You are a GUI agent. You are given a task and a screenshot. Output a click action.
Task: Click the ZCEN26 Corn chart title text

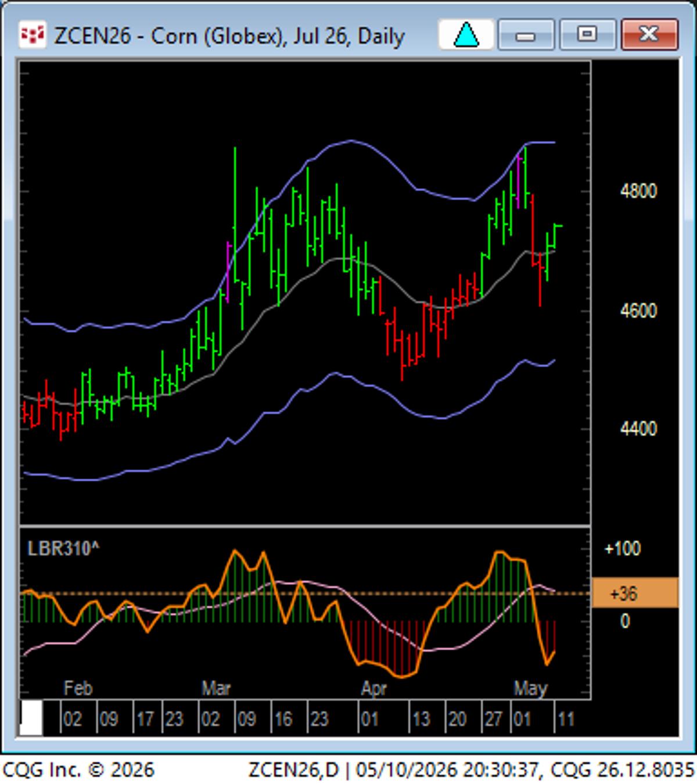pos(229,36)
